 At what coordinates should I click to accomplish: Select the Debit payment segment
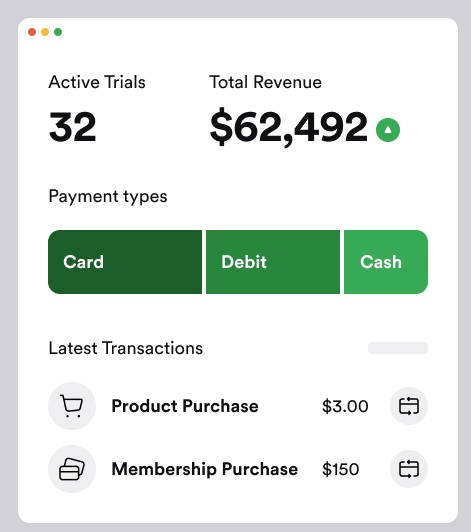tap(273, 262)
